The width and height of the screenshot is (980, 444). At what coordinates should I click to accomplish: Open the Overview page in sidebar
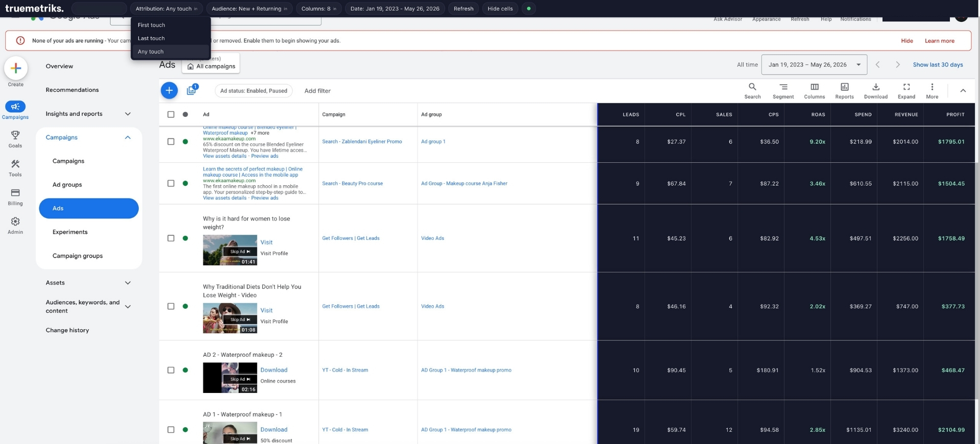point(59,66)
